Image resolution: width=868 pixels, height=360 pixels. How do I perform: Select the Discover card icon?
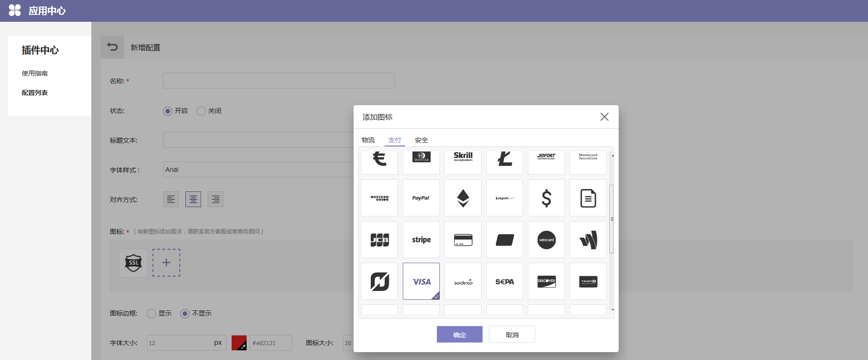click(546, 281)
